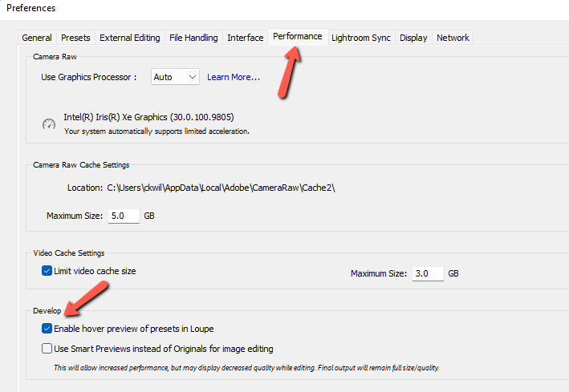
Task: Select the File Handling tab
Action: pos(193,38)
